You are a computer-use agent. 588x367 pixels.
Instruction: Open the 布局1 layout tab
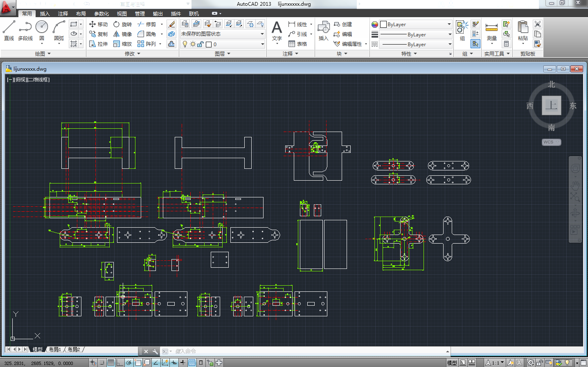click(x=55, y=349)
